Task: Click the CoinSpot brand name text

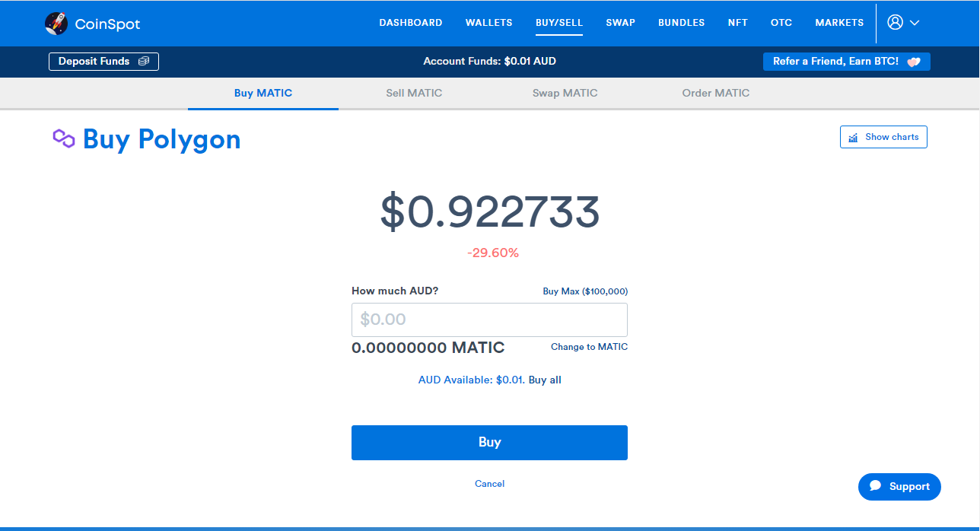Action: (x=107, y=24)
